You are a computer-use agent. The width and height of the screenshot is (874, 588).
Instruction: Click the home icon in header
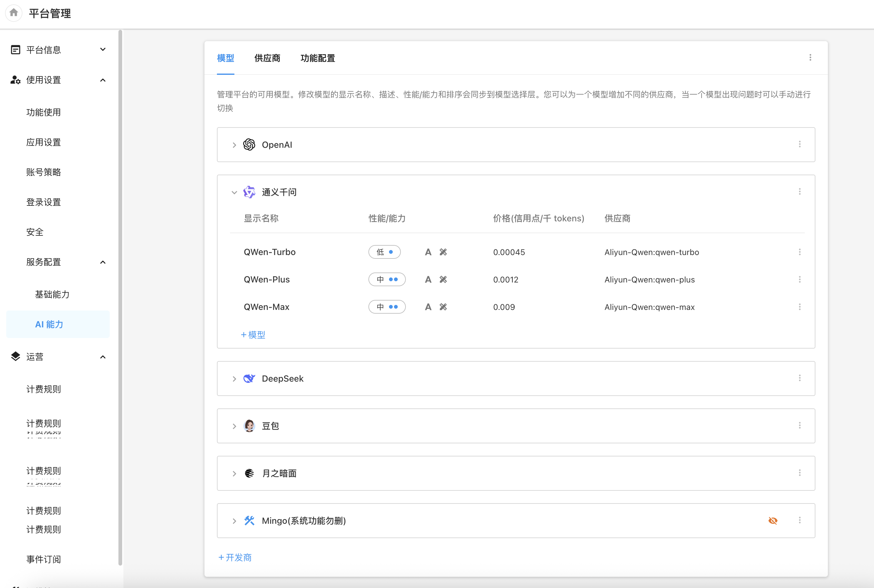(14, 13)
